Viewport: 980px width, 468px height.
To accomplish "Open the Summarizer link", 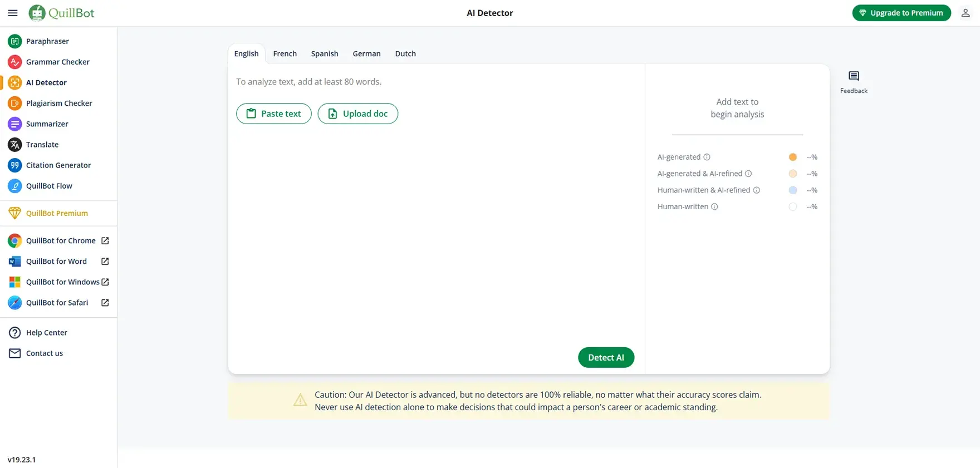I will click(x=47, y=124).
